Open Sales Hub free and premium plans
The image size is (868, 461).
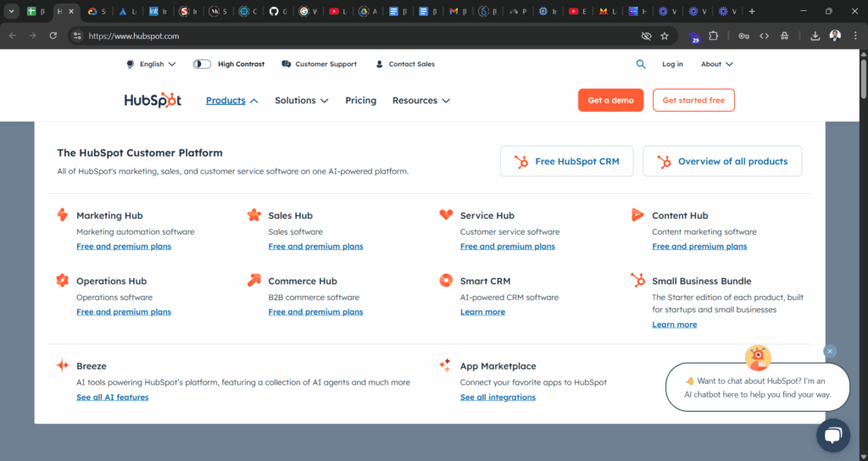[315, 247]
